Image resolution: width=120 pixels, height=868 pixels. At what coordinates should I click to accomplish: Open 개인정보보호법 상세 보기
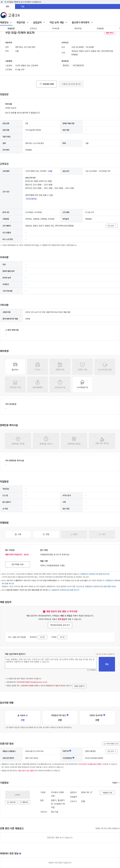(x=60, y=625)
